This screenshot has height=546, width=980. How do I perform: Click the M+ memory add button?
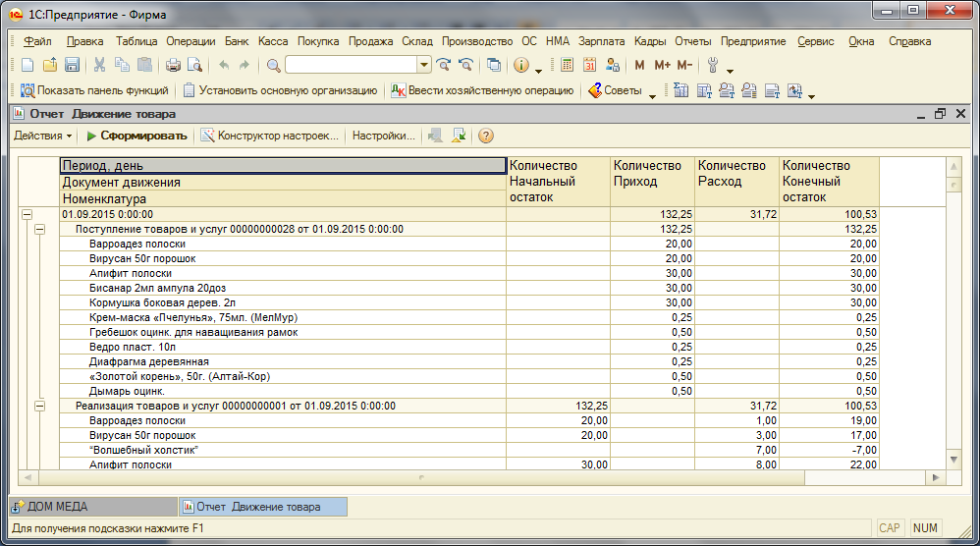click(662, 65)
